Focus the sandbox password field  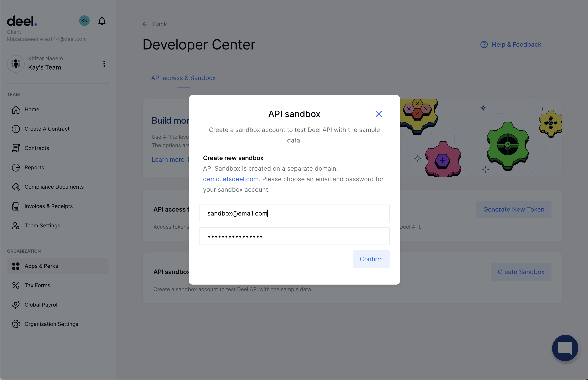click(294, 236)
